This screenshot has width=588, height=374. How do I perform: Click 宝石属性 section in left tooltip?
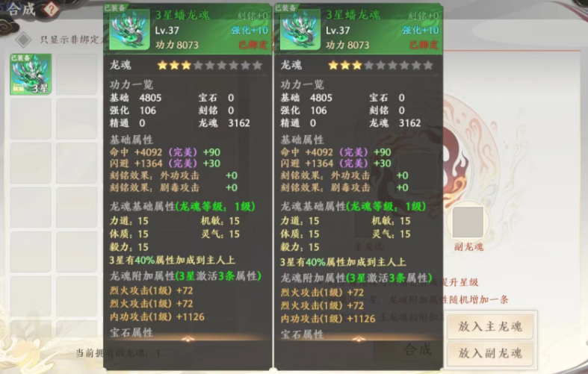click(x=131, y=332)
